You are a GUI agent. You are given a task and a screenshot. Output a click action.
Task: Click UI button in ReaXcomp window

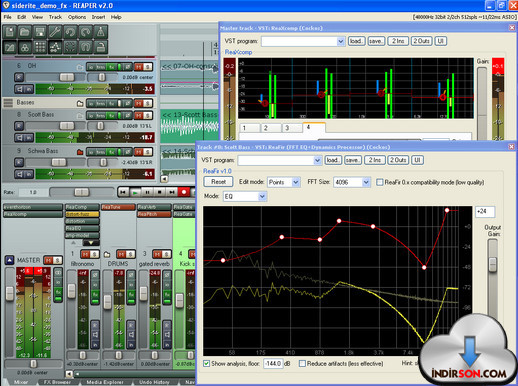pyautogui.click(x=440, y=41)
